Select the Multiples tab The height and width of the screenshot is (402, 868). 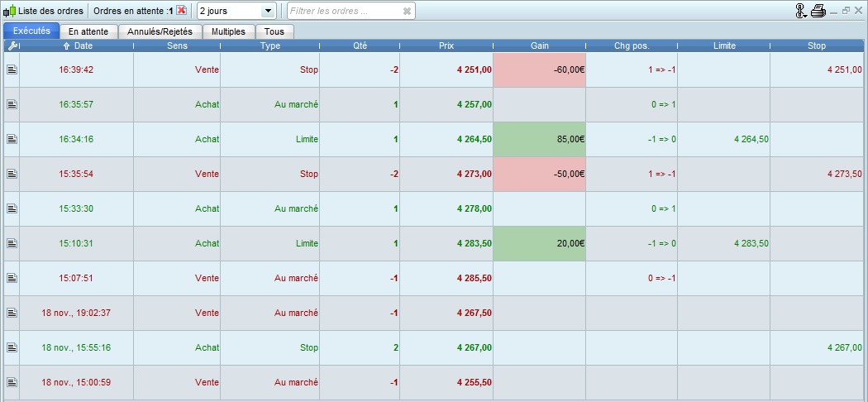(x=228, y=31)
